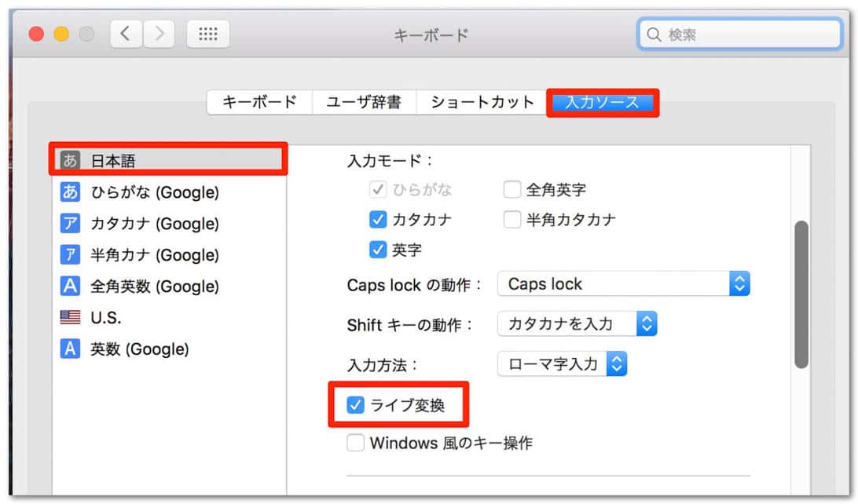The width and height of the screenshot is (858, 504).
Task: Uncheck the カタカナ input mode
Action: pos(378,219)
